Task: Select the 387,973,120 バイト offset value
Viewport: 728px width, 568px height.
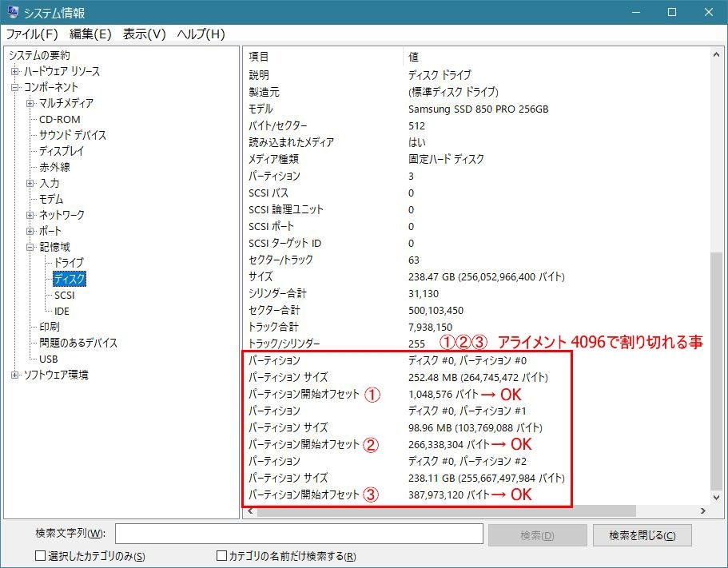Action: click(x=449, y=495)
